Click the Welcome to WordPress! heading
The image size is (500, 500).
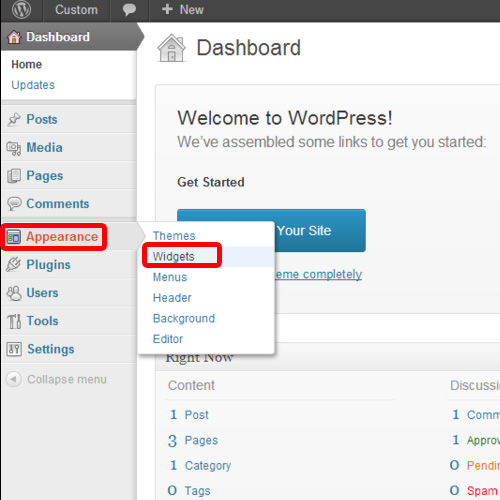tap(285, 118)
